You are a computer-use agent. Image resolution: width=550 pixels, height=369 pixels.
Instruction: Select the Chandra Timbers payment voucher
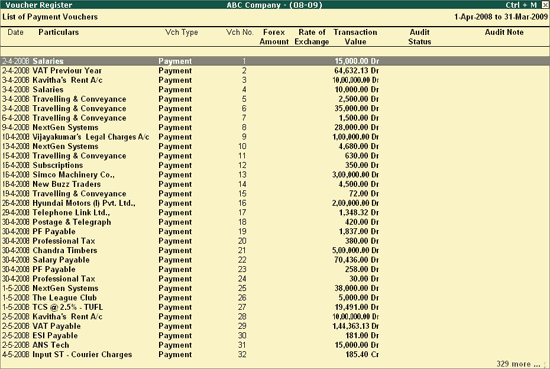275,250
